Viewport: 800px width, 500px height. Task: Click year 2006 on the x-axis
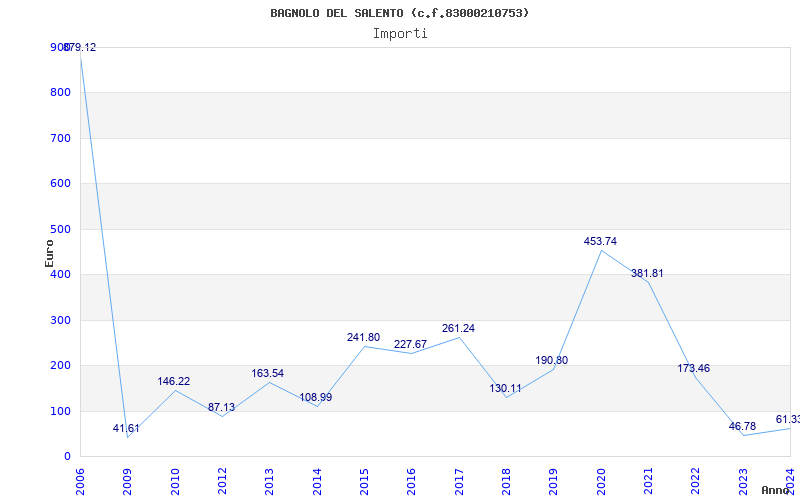pyautogui.click(x=80, y=481)
